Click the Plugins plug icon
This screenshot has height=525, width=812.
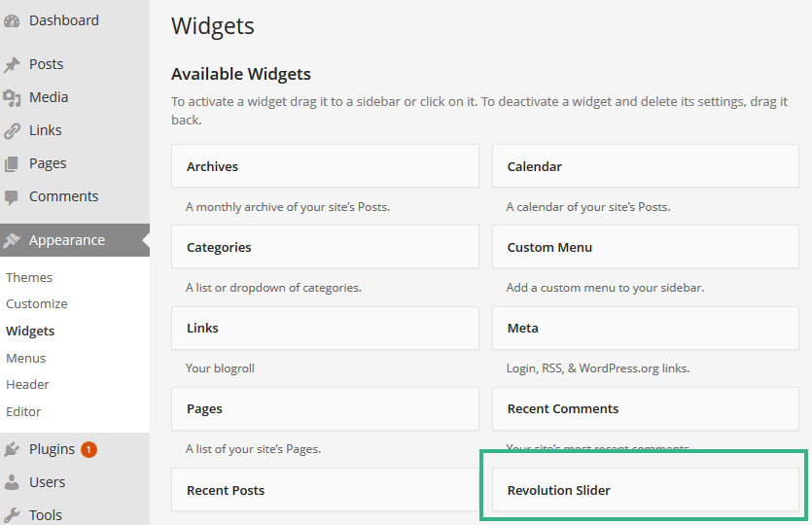[12, 449]
